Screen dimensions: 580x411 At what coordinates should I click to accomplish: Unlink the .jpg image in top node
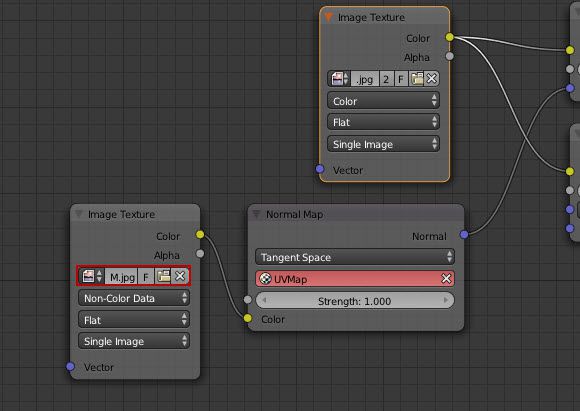[x=432, y=79]
